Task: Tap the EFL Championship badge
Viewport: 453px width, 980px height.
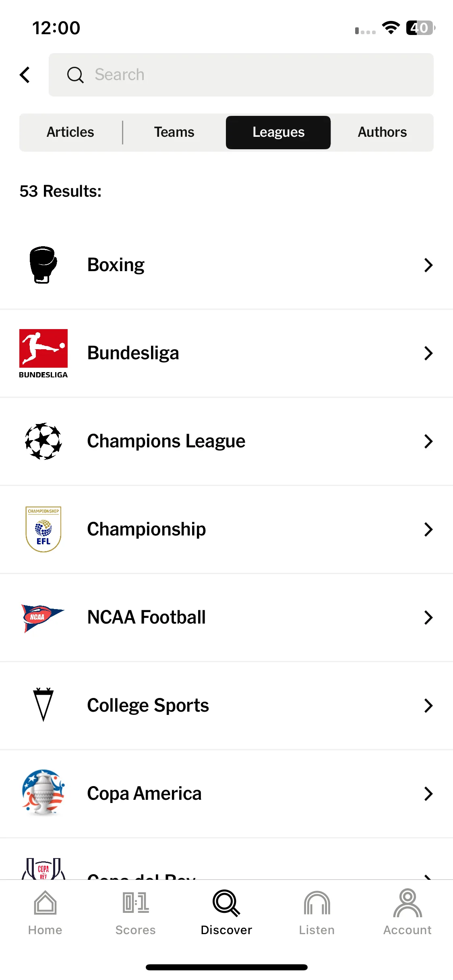Action: pos(43,529)
